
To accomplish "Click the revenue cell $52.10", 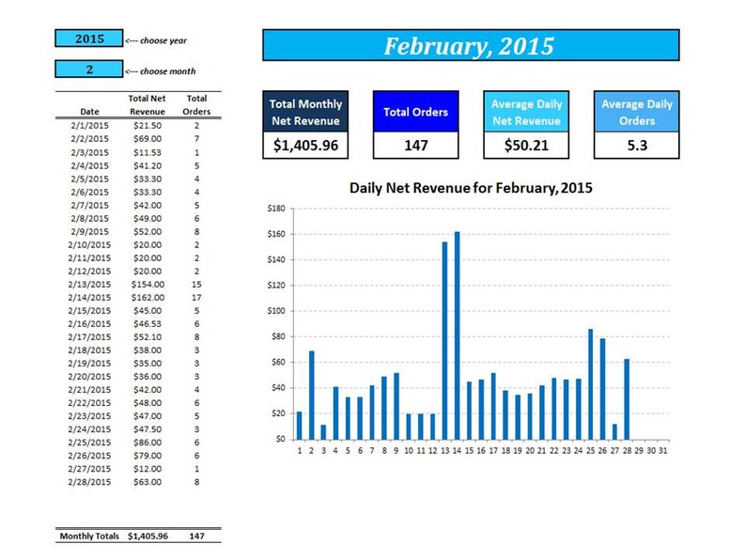I will [x=148, y=337].
